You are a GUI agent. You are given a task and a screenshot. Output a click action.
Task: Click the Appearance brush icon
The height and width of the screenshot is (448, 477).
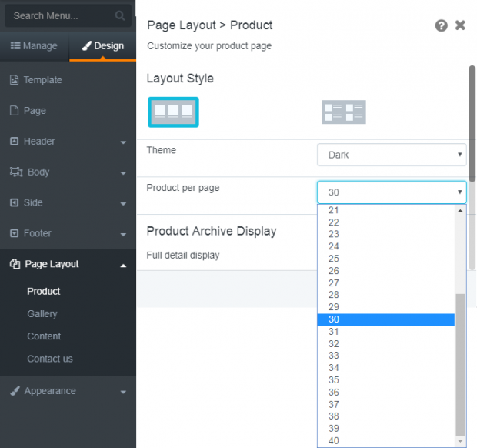(15, 391)
